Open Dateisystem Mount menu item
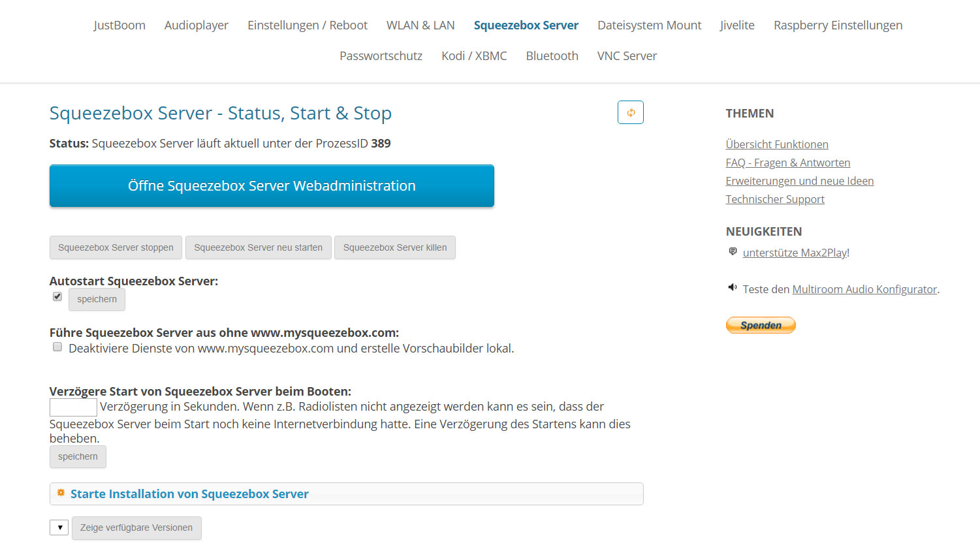This screenshot has height=551, width=980. (x=650, y=25)
